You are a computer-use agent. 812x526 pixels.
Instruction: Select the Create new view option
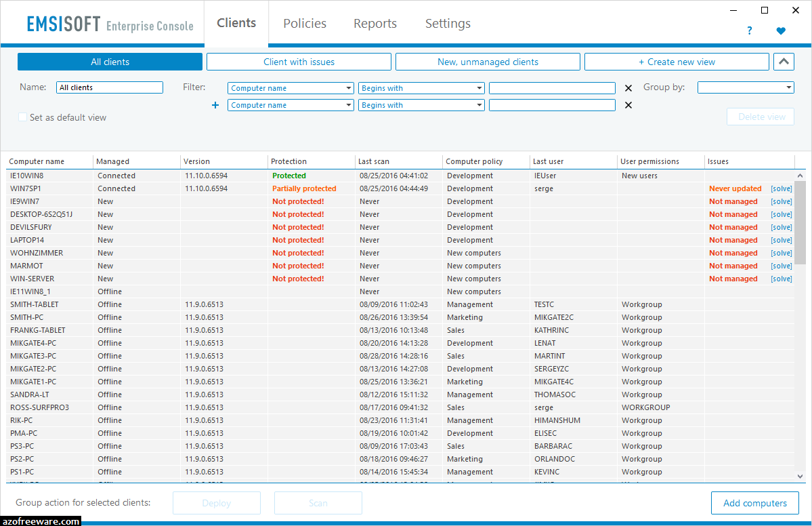[676, 61]
